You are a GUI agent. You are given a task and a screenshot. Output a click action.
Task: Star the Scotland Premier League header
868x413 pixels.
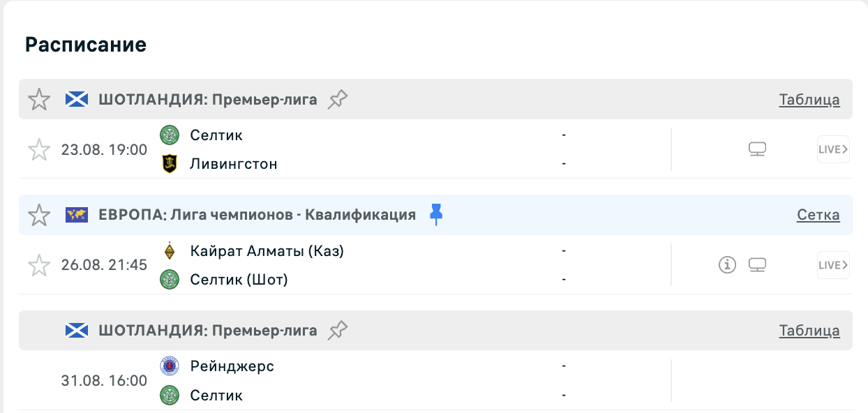click(39, 99)
